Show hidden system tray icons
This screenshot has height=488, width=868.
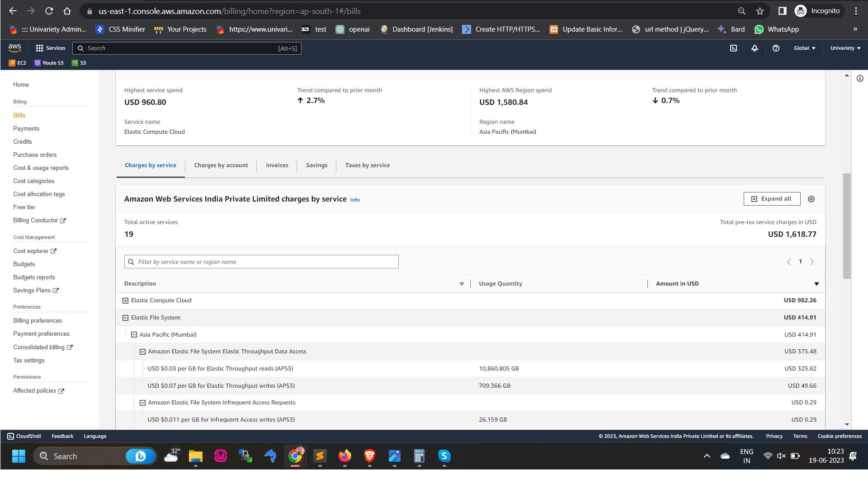[x=707, y=456]
